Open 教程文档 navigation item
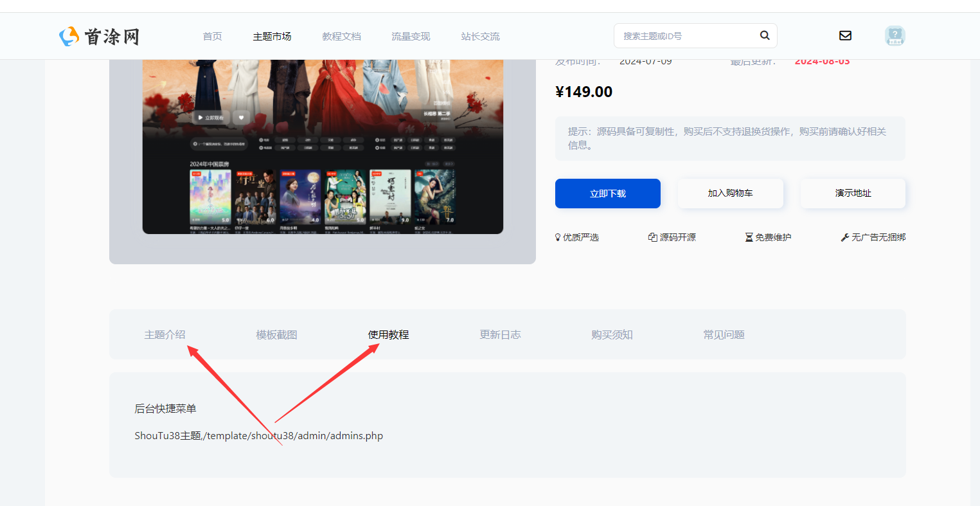This screenshot has width=980, height=506. pyautogui.click(x=342, y=36)
